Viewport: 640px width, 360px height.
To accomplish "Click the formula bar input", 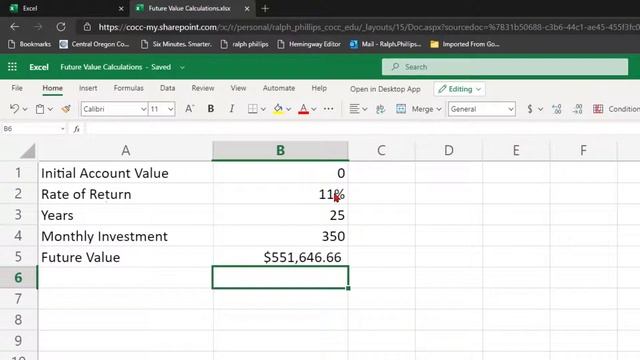I will pyautogui.click(x=362, y=129).
